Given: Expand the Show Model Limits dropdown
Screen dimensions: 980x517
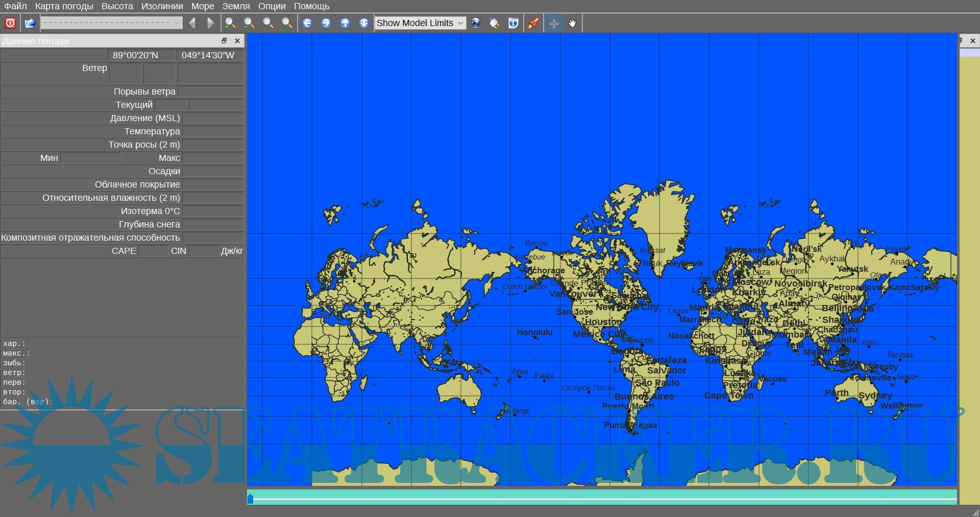Looking at the screenshot, I should tap(420, 23).
